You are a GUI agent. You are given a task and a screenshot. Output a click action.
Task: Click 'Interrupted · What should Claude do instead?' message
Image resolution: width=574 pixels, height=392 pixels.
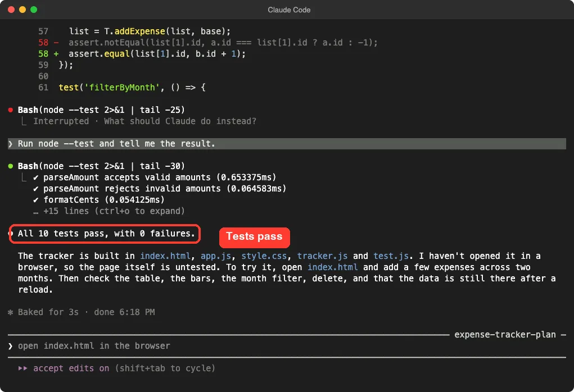[144, 121]
